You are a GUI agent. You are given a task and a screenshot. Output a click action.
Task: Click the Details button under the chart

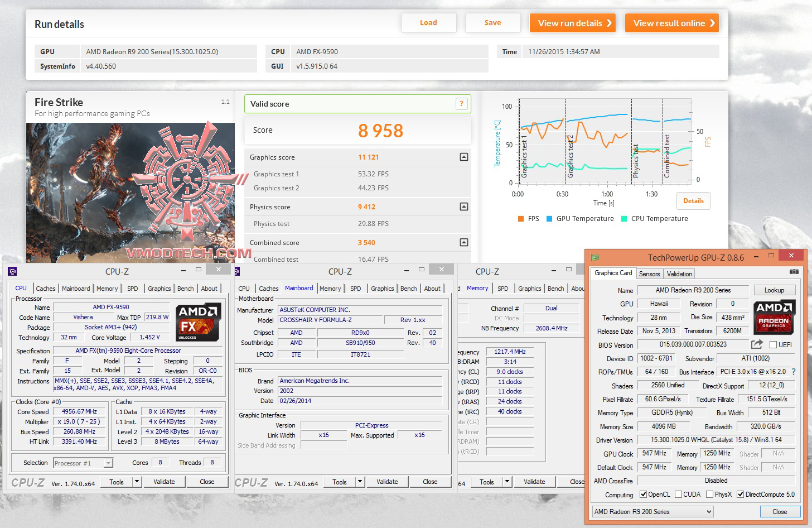coord(693,201)
